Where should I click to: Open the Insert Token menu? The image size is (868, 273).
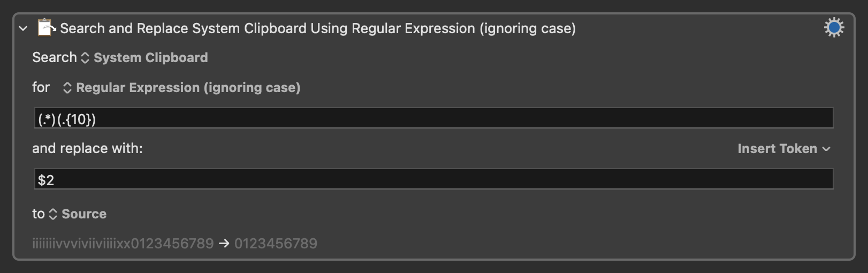coord(777,149)
